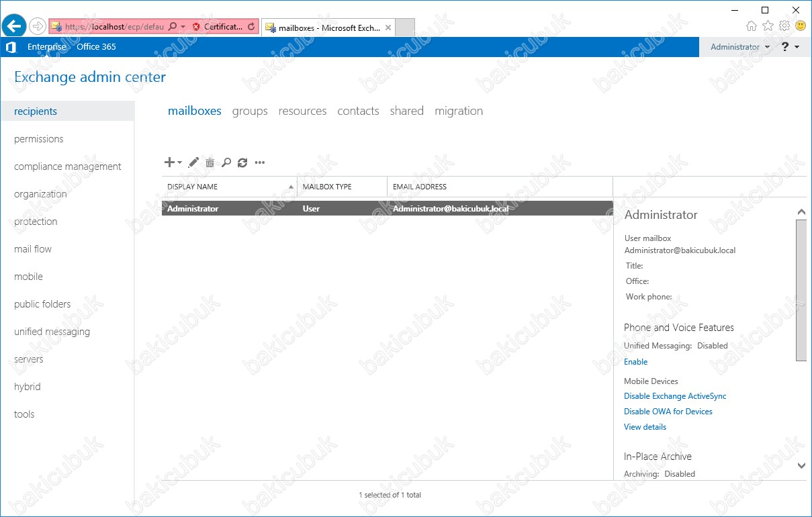
Task: Close the mailboxes browser tab
Action: [x=388, y=28]
